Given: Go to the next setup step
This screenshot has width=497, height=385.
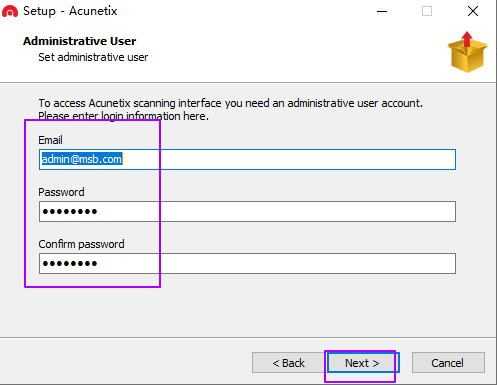Looking at the screenshot, I should coord(363,363).
